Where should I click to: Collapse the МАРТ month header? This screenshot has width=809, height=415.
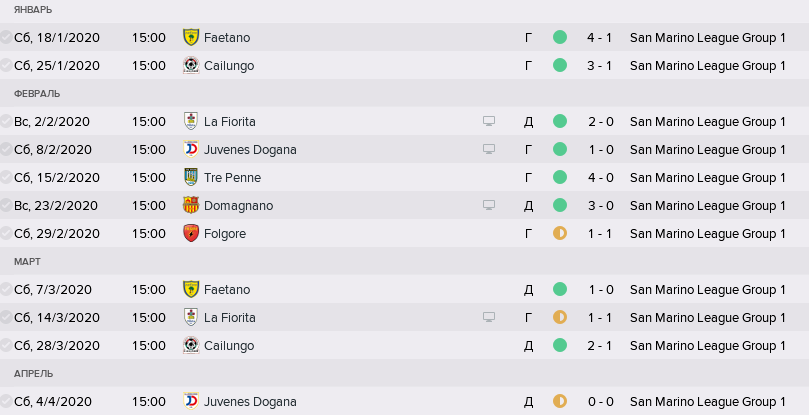coord(27,261)
